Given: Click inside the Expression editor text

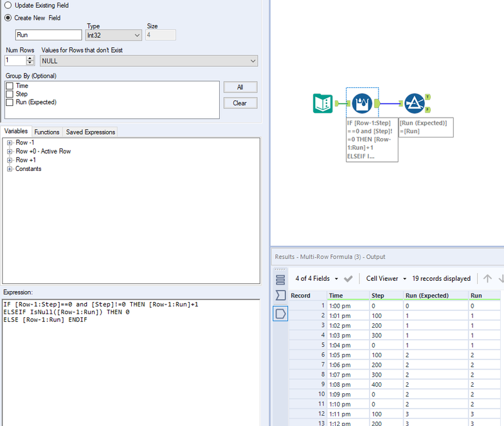Looking at the screenshot, I should pos(130,362).
